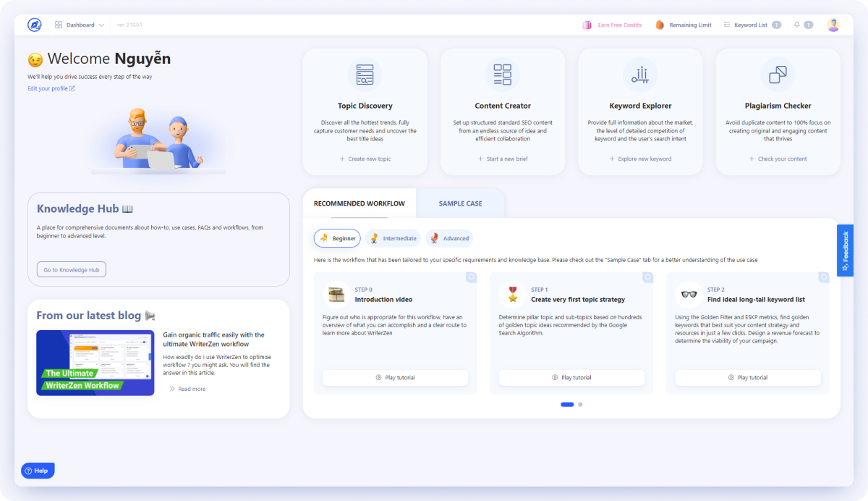Click the Content Creator icon

(x=502, y=74)
